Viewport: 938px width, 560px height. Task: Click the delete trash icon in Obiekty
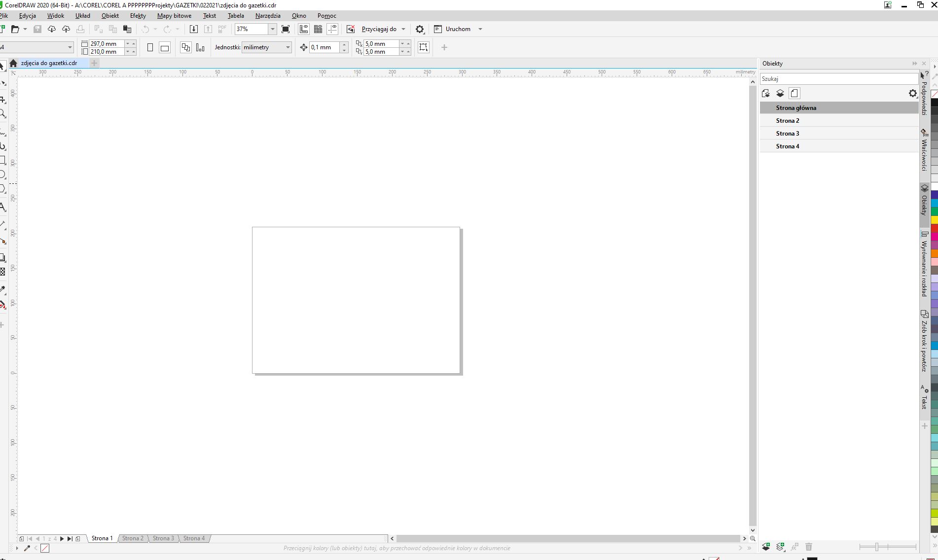tap(809, 547)
